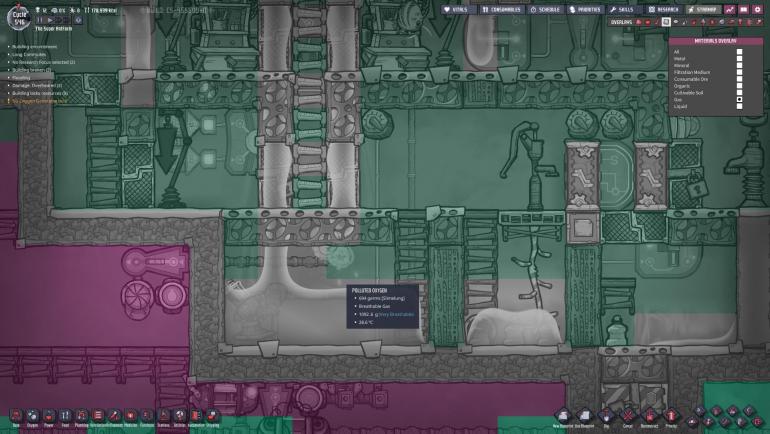Open the options gear icon
This screenshot has height=434, width=770.
(x=757, y=9)
